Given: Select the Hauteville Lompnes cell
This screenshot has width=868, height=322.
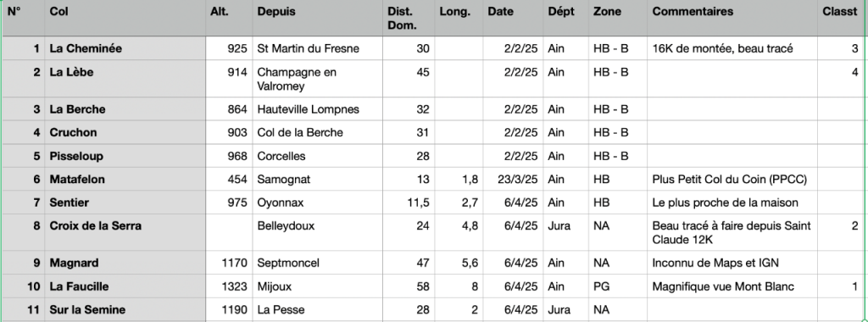Looking at the screenshot, I should [x=317, y=109].
